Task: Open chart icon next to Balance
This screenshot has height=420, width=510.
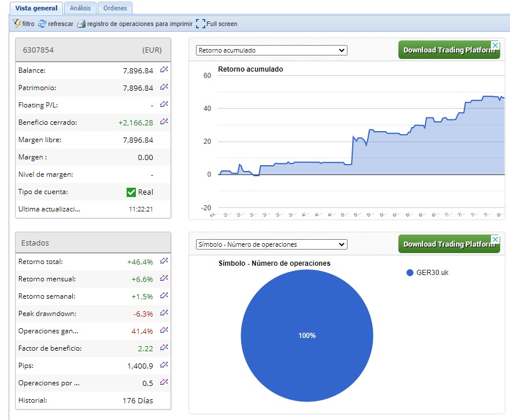Action: 164,70
